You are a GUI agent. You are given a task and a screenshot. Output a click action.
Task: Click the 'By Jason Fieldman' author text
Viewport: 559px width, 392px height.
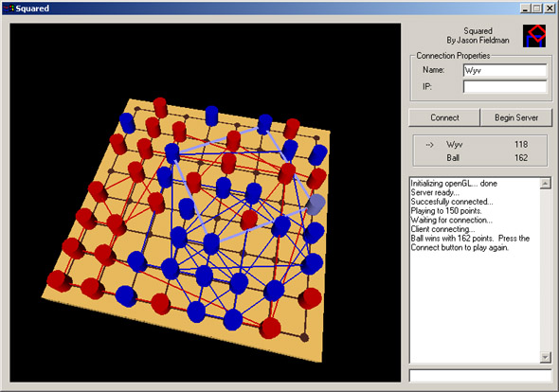point(478,41)
